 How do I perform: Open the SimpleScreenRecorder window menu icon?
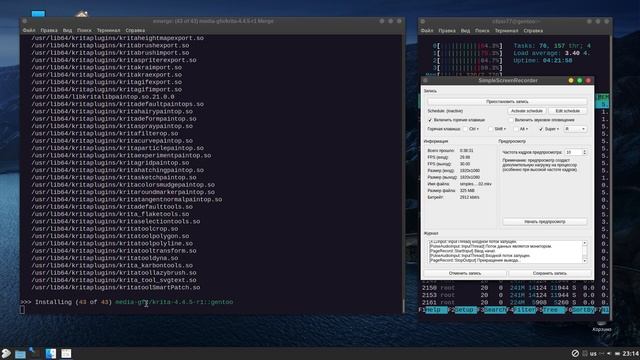click(425, 80)
